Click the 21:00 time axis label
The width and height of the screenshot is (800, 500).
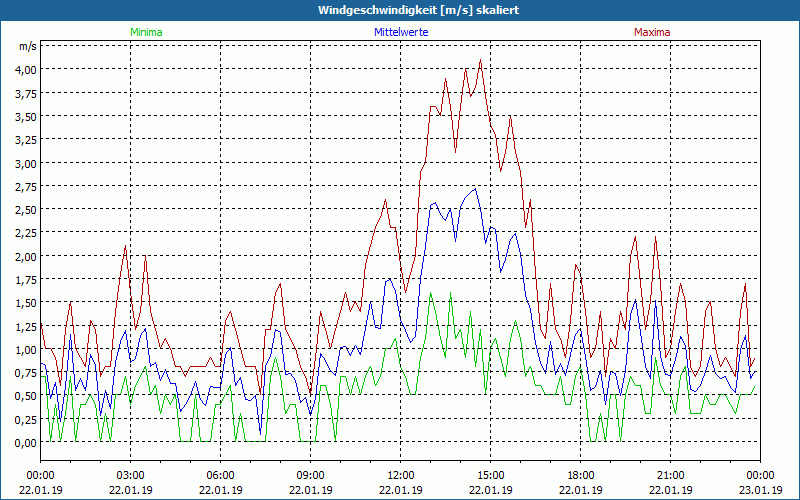(x=670, y=476)
